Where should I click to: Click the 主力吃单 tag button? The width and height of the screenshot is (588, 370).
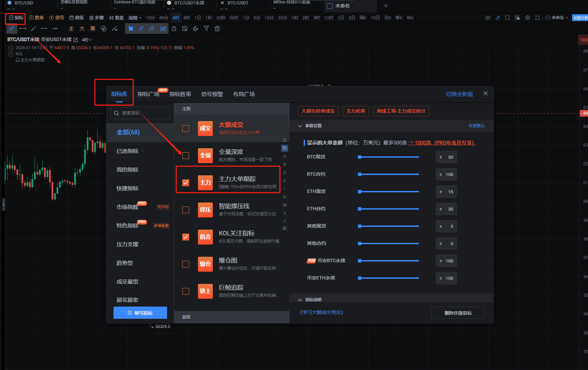356,111
